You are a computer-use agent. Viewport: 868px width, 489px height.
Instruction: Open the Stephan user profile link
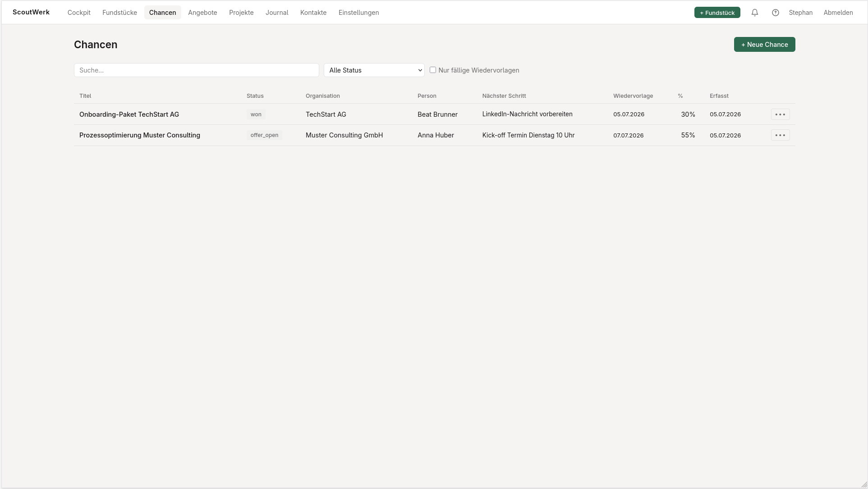[x=800, y=13]
